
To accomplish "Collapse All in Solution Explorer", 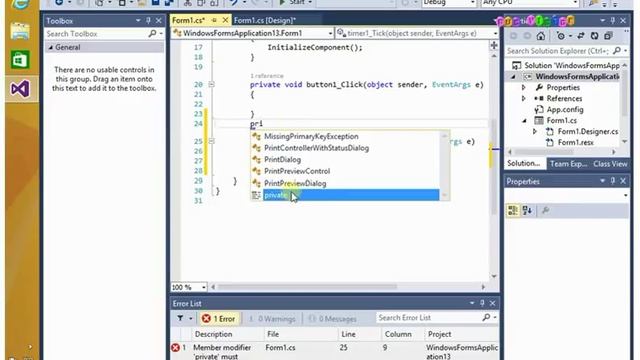I will (x=608, y=36).
